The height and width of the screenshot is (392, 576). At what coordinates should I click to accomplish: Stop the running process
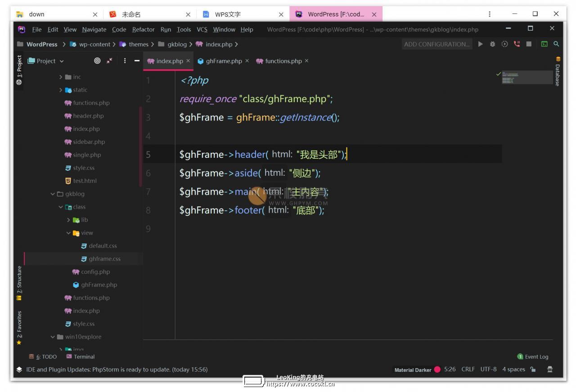pyautogui.click(x=529, y=44)
